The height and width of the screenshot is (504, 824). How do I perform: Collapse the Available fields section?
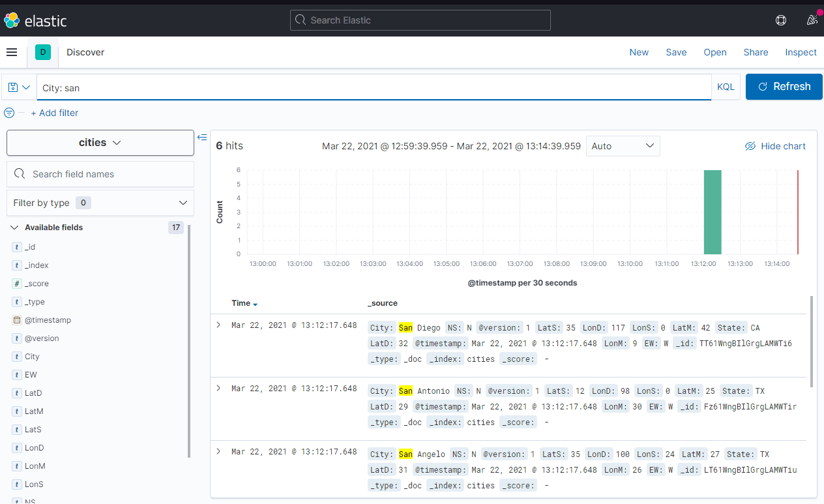[x=14, y=228]
